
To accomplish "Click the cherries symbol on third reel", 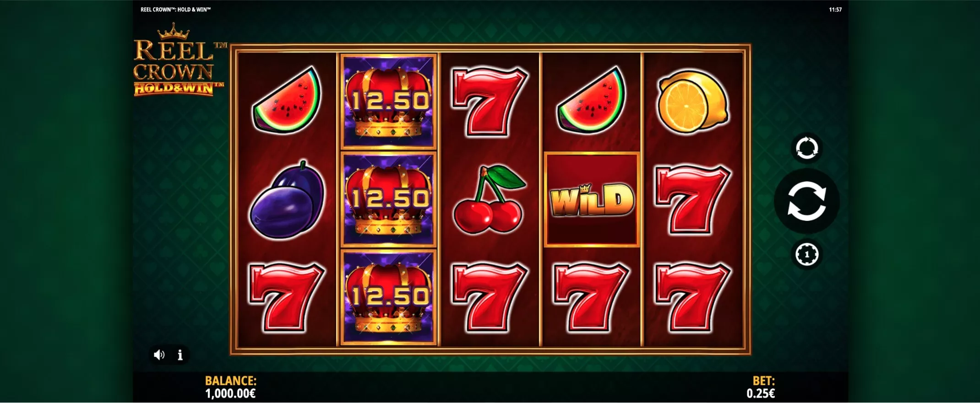I will pyautogui.click(x=489, y=199).
